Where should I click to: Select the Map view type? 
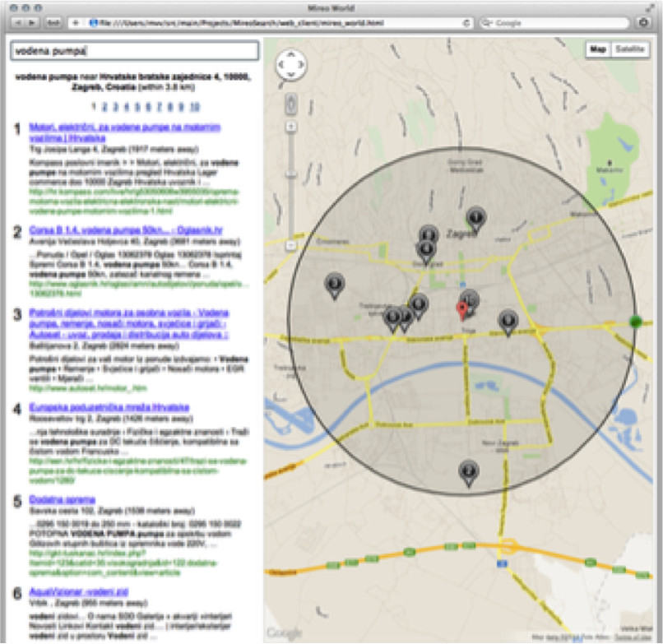[598, 49]
